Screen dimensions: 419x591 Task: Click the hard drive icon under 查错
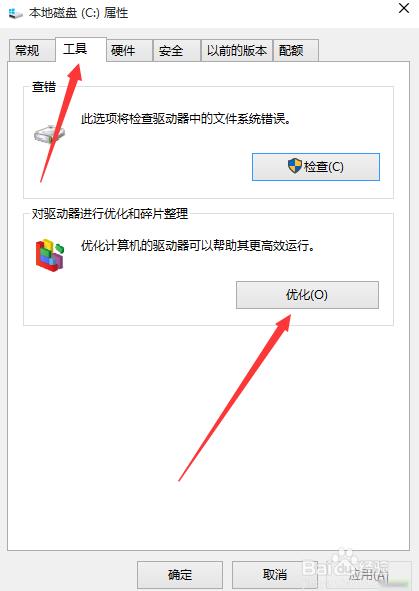pyautogui.click(x=49, y=134)
